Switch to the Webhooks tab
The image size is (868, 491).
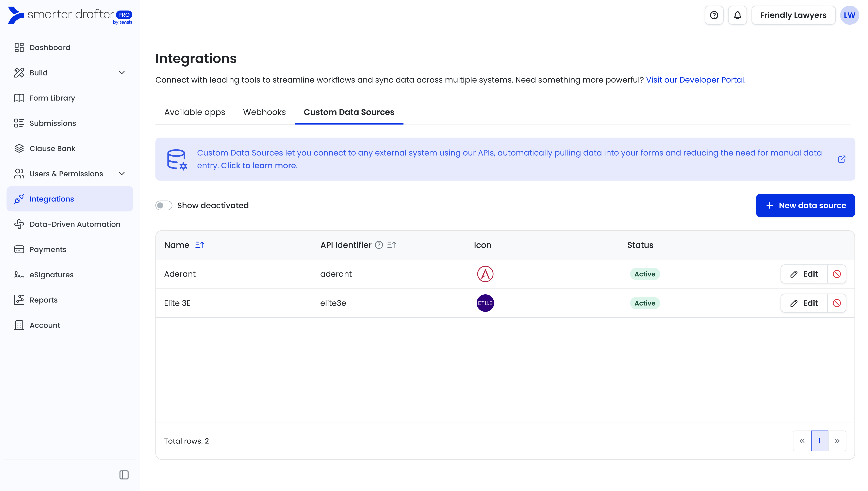[x=264, y=112]
